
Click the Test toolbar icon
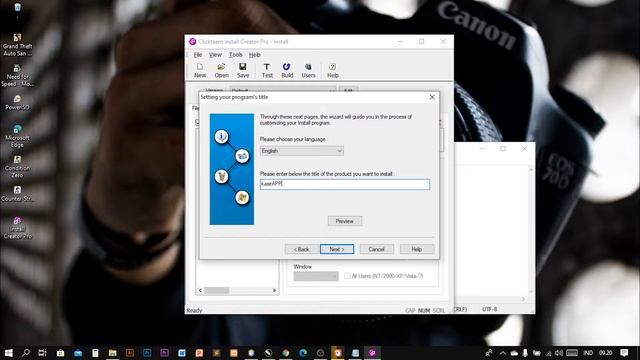pyautogui.click(x=267, y=70)
